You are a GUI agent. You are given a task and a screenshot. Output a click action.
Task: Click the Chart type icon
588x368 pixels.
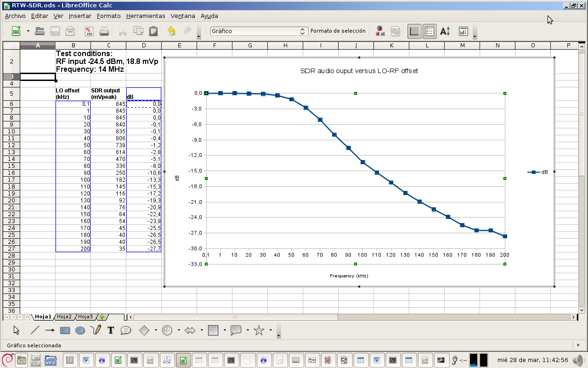[379, 31]
